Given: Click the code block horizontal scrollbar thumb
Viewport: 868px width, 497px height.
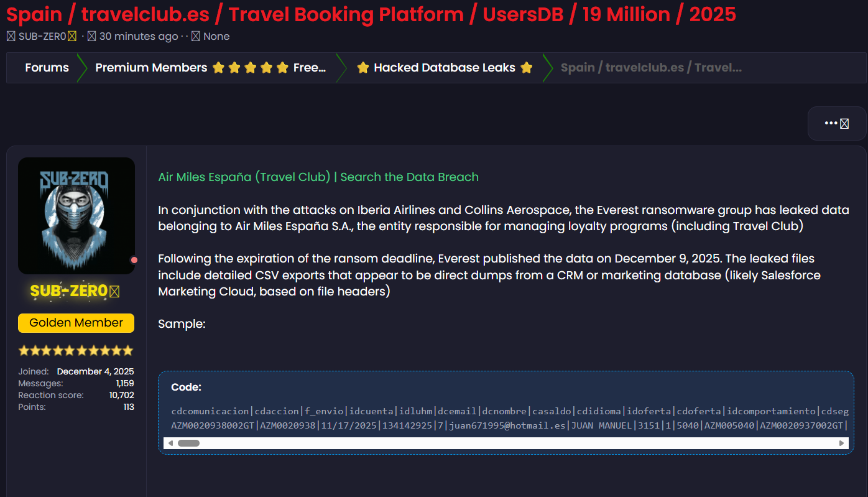Looking at the screenshot, I should pyautogui.click(x=188, y=443).
